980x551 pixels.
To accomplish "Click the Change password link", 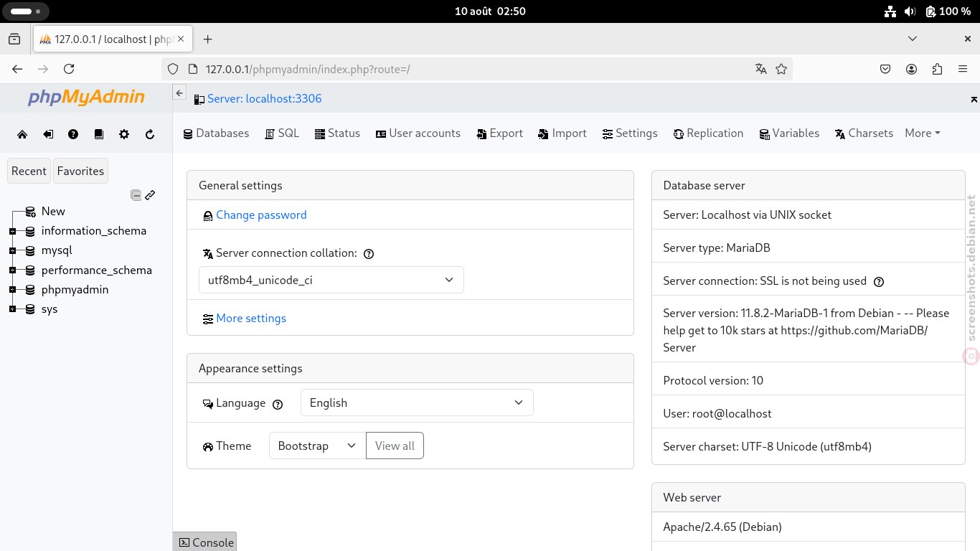I will 261,215.
